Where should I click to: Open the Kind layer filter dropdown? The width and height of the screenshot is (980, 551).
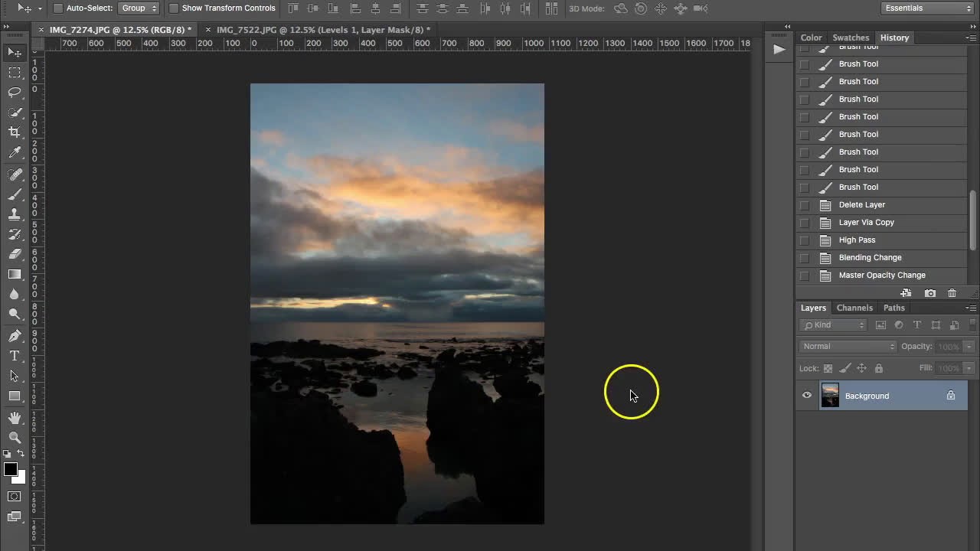click(832, 324)
